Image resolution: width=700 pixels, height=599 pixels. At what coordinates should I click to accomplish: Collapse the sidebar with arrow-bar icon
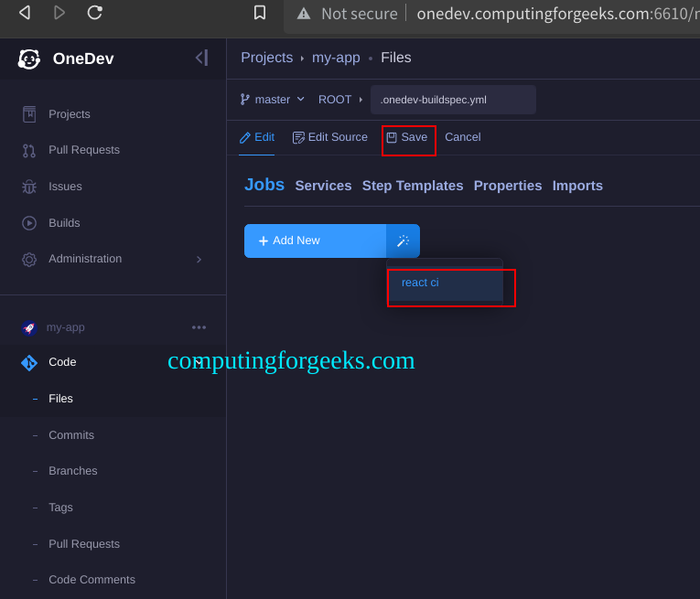(x=202, y=58)
